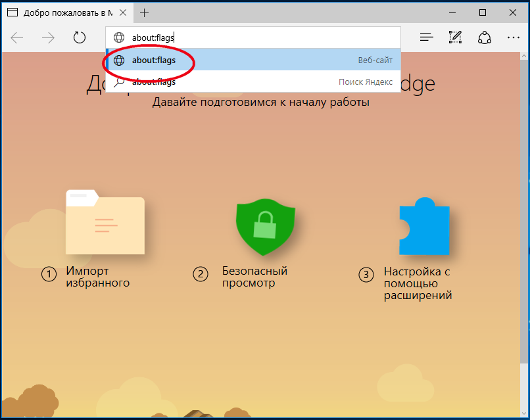Click the folder icon for importing favorites
This screenshot has height=420, width=530.
pos(105,222)
